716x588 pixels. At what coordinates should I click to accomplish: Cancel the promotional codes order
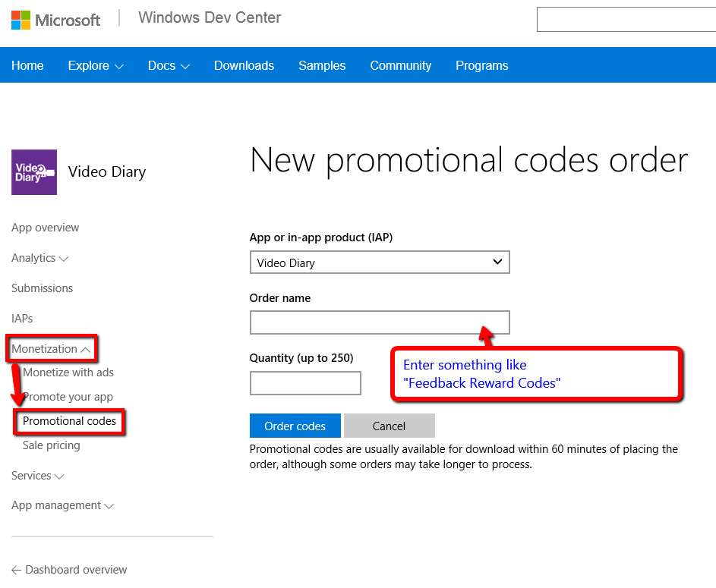pyautogui.click(x=389, y=426)
